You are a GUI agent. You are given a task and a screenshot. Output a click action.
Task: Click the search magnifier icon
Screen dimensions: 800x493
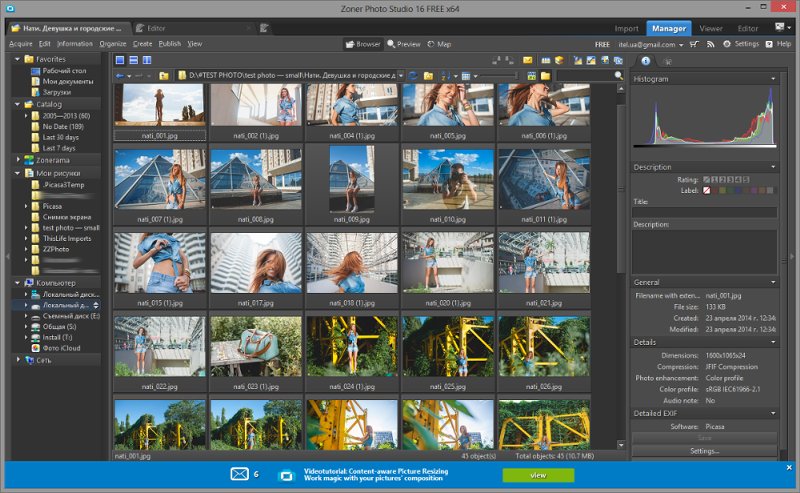[x=619, y=76]
